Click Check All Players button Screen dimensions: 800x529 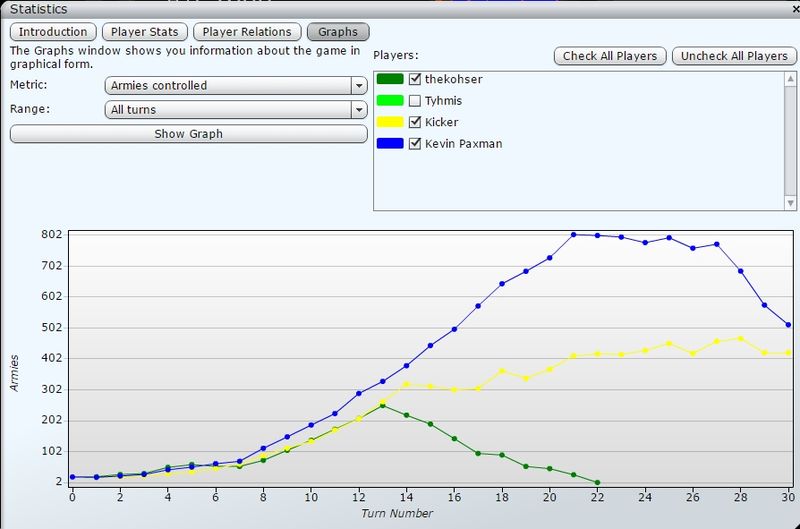610,56
